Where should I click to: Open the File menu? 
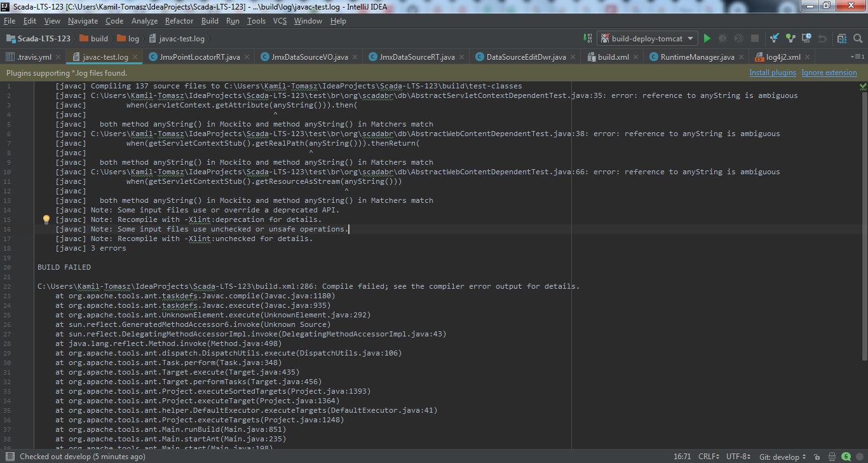10,21
